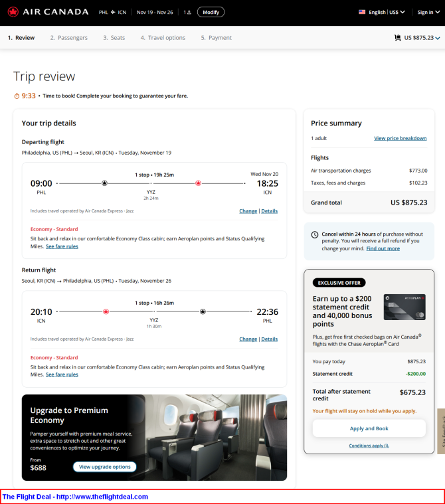Click the shopping cart icon near total price
Viewport: 445px width, 504px height.
(x=398, y=38)
